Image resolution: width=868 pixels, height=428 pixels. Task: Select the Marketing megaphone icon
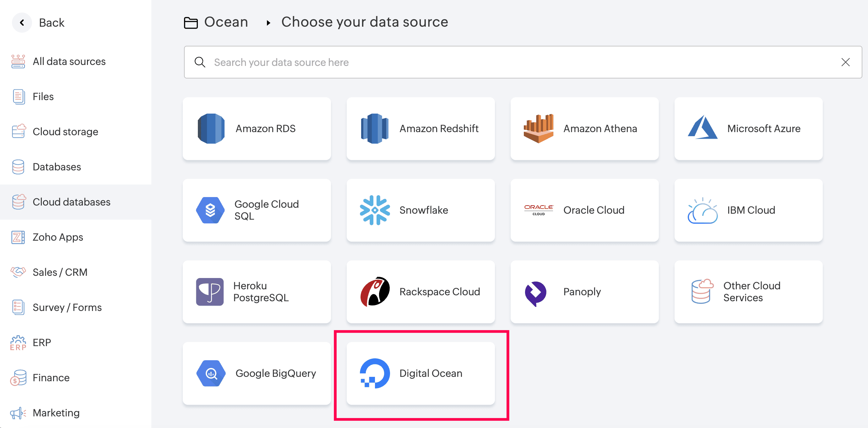click(x=18, y=413)
